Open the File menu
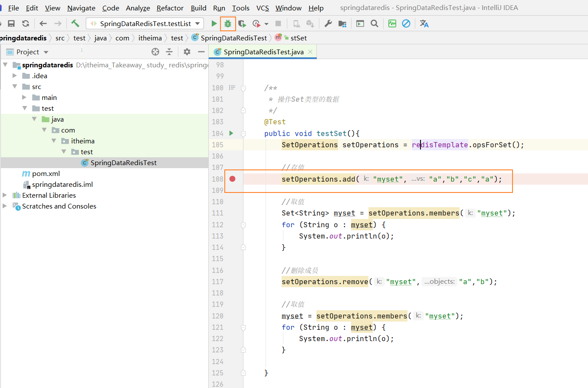Screen dimensions: 588x388 pyautogui.click(x=13, y=8)
